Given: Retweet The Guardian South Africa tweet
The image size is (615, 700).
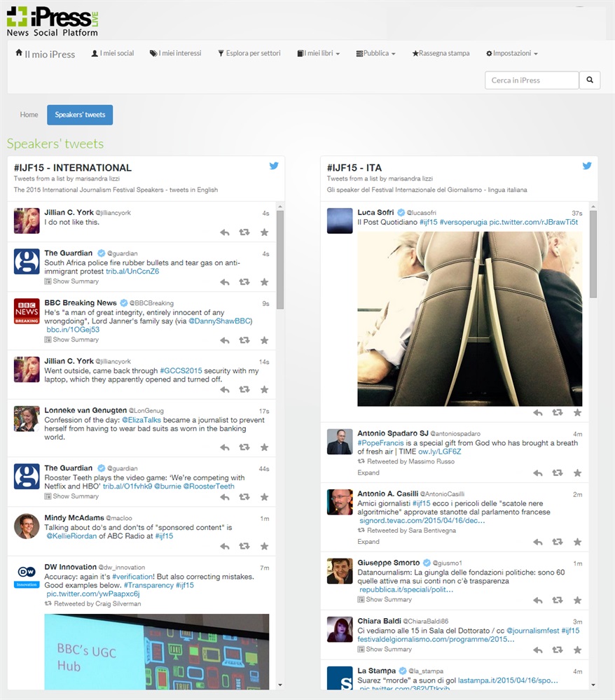Looking at the screenshot, I should point(244,281).
